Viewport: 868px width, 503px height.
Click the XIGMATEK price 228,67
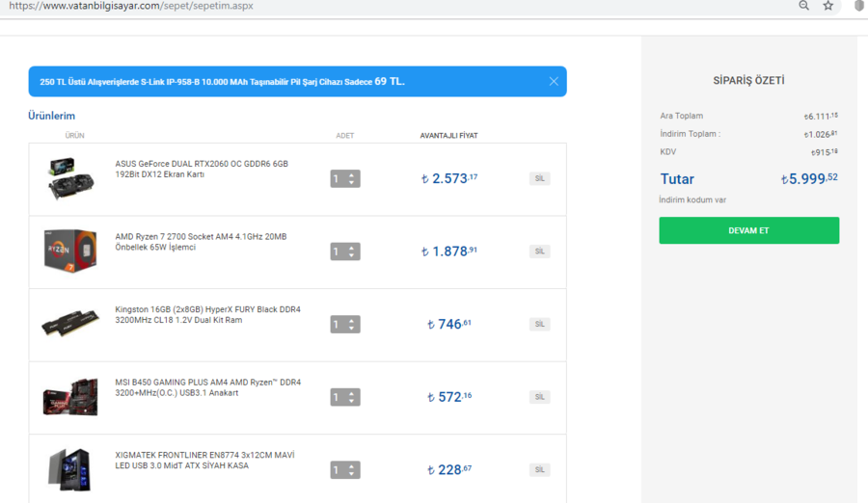point(448,470)
